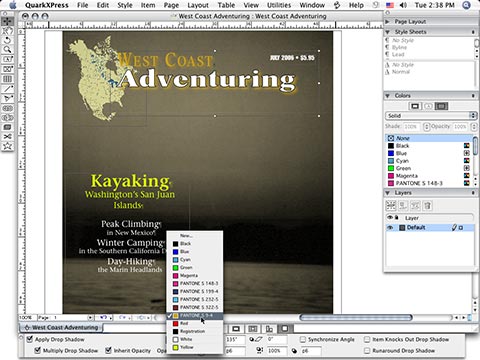Image resolution: width=480 pixels, height=360 pixels.
Task: Click the Shade percentage stepper
Action: pos(427,127)
